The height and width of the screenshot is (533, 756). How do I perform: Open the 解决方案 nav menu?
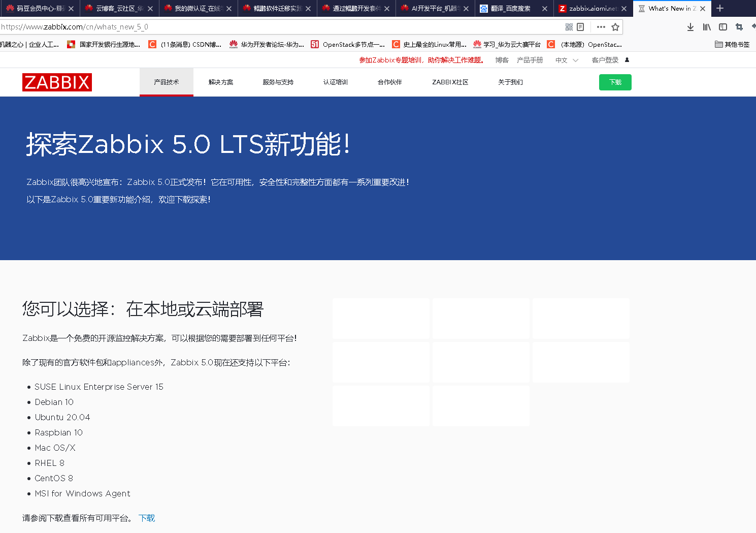[x=221, y=82]
